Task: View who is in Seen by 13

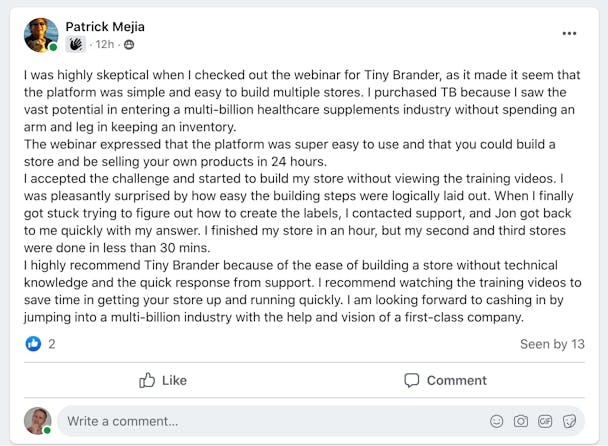Action: point(552,344)
